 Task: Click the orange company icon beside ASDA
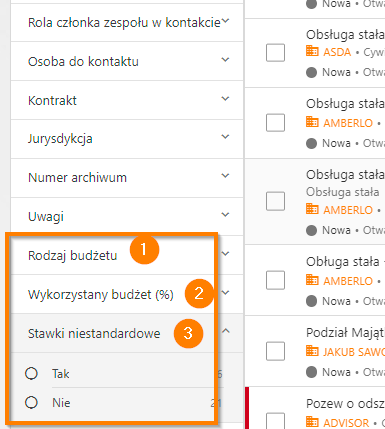(312, 51)
